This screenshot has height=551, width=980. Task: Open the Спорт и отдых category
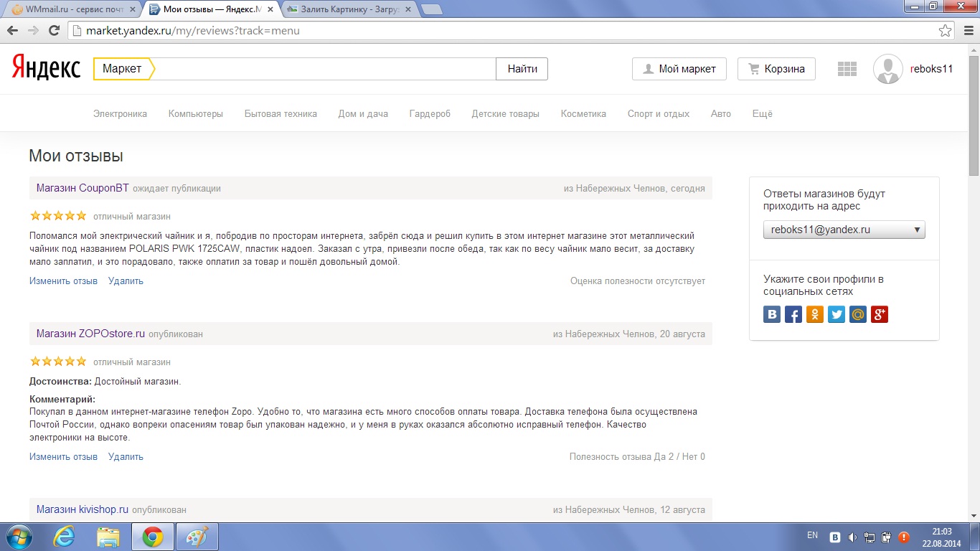click(x=659, y=113)
